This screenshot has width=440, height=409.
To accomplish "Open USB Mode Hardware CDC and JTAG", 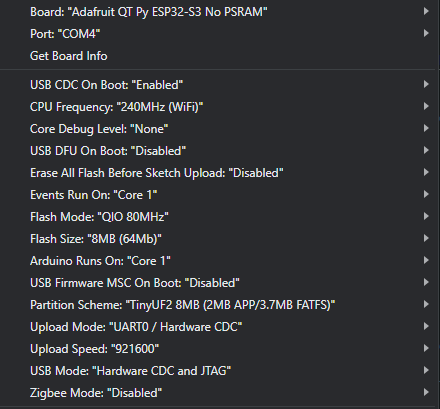I will tap(218, 371).
